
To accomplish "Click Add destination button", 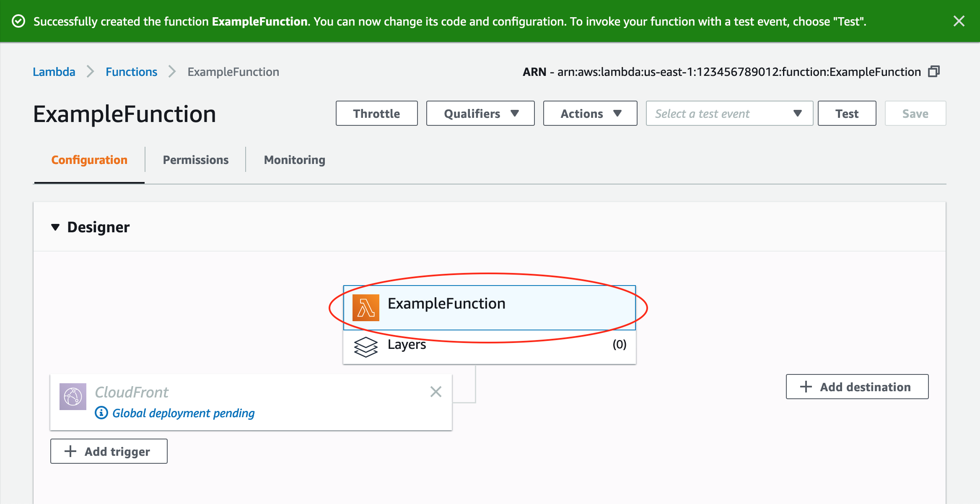I will point(857,387).
